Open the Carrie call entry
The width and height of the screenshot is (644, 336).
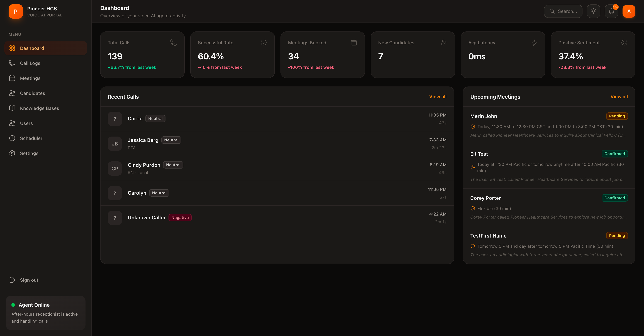tap(275, 119)
